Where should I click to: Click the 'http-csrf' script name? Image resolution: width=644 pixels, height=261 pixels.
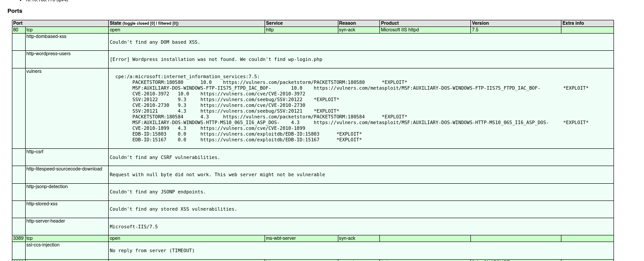[x=35, y=152]
